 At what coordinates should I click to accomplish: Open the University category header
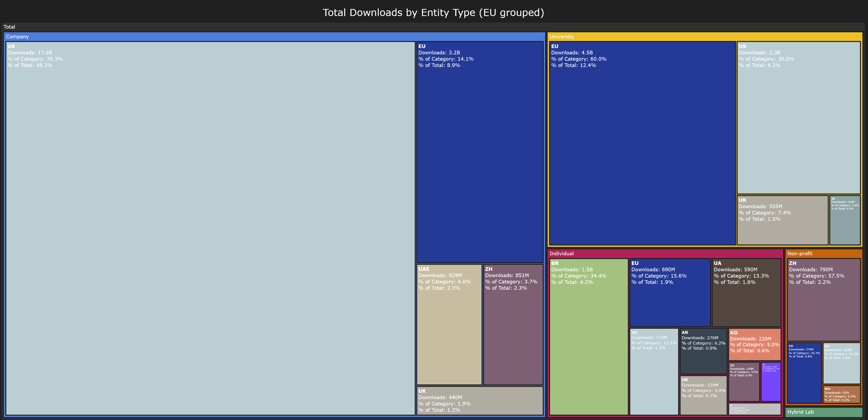click(562, 37)
